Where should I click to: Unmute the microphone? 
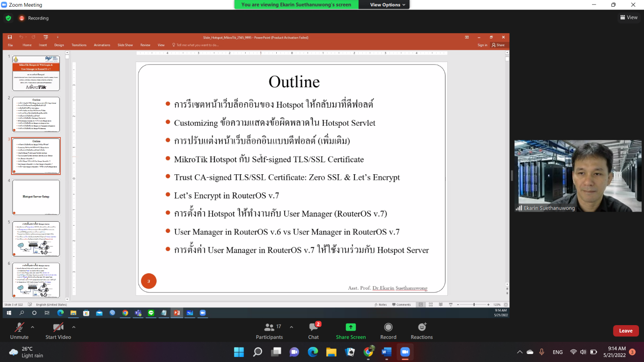click(x=19, y=327)
